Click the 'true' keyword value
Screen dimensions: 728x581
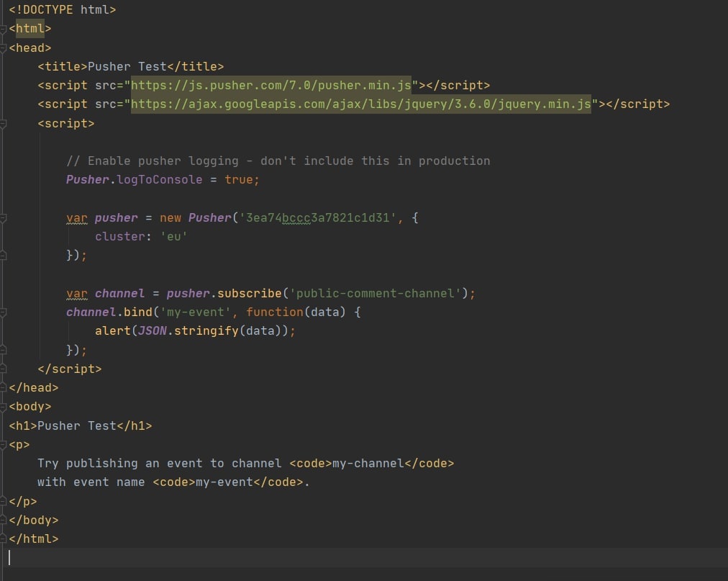(x=239, y=180)
